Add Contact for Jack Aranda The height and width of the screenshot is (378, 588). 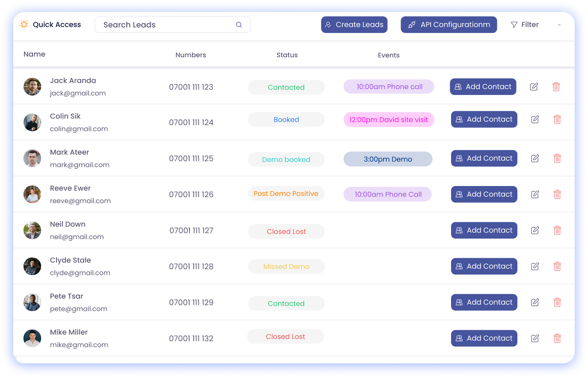pos(483,87)
